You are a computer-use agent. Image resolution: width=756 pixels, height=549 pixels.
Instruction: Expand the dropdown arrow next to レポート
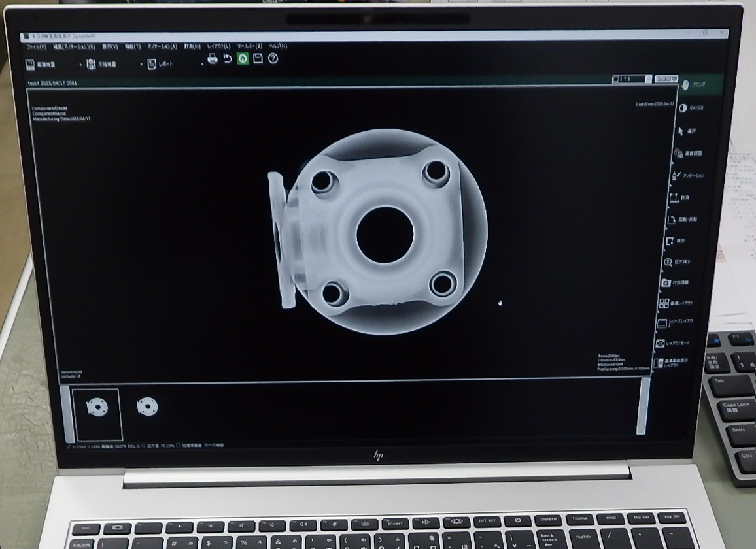coord(202,65)
